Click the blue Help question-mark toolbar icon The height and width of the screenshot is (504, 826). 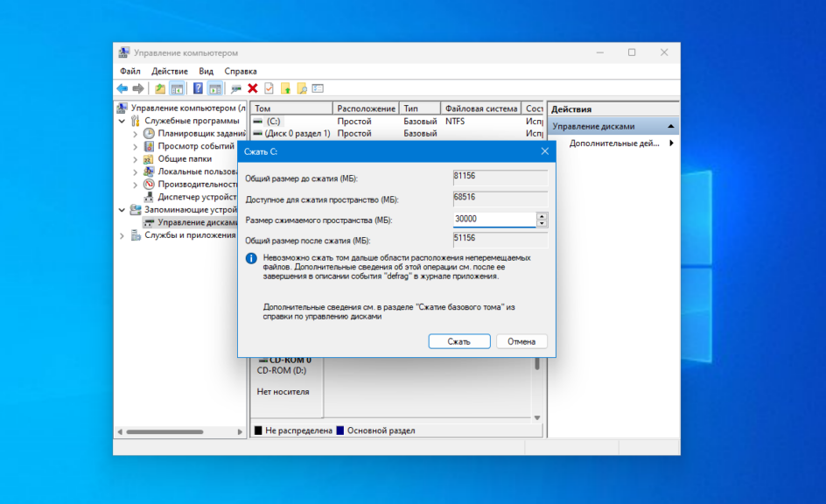click(x=198, y=88)
